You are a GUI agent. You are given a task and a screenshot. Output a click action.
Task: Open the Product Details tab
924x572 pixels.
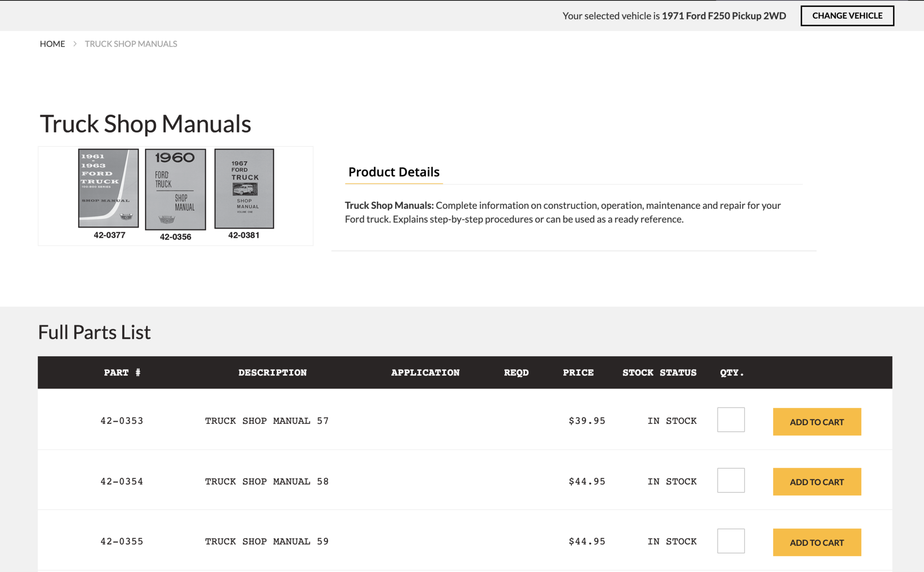point(394,172)
